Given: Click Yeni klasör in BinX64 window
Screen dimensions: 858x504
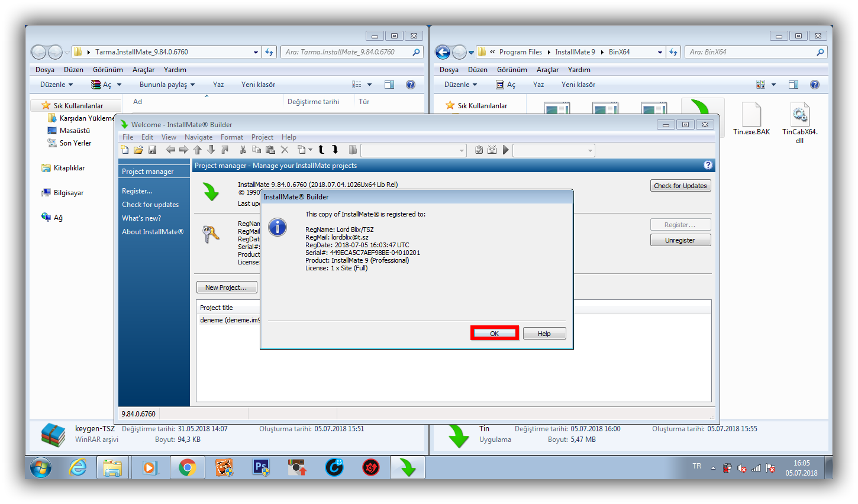Looking at the screenshot, I should click(578, 85).
